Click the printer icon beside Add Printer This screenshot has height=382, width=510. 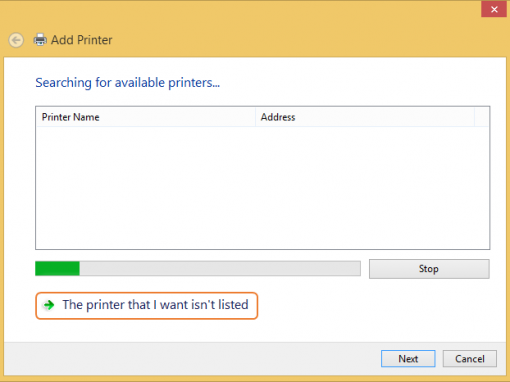[40, 40]
